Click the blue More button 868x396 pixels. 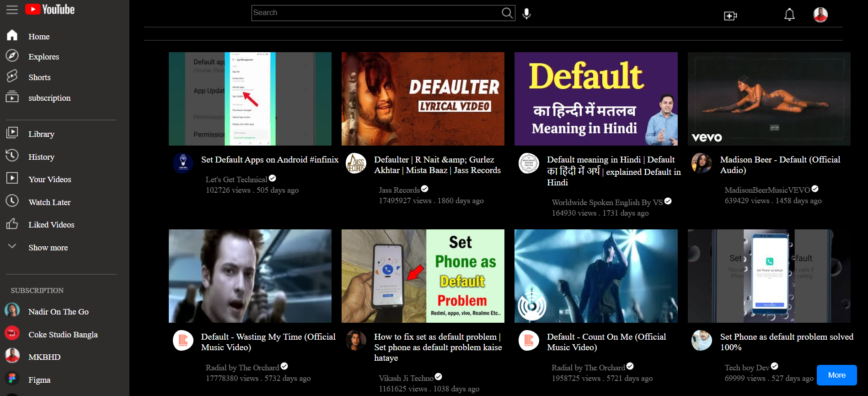tap(836, 375)
